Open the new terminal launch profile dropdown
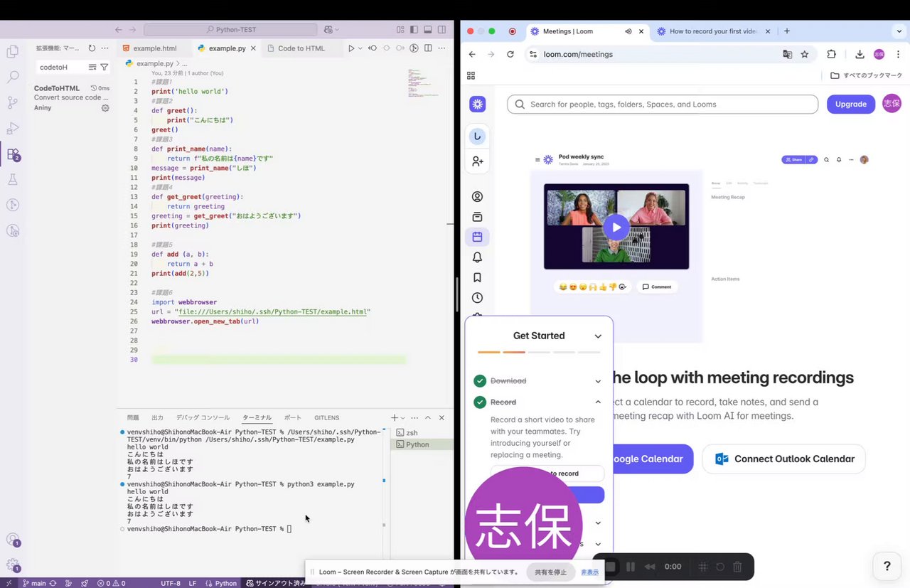Viewport: 910px width, 588px height. [x=403, y=418]
